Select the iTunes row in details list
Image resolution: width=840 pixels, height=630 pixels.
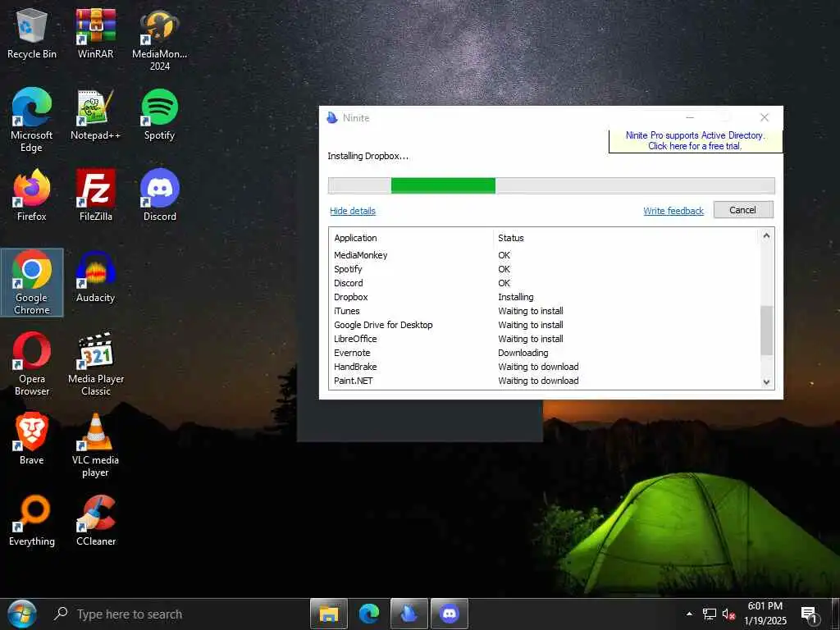[545, 311]
